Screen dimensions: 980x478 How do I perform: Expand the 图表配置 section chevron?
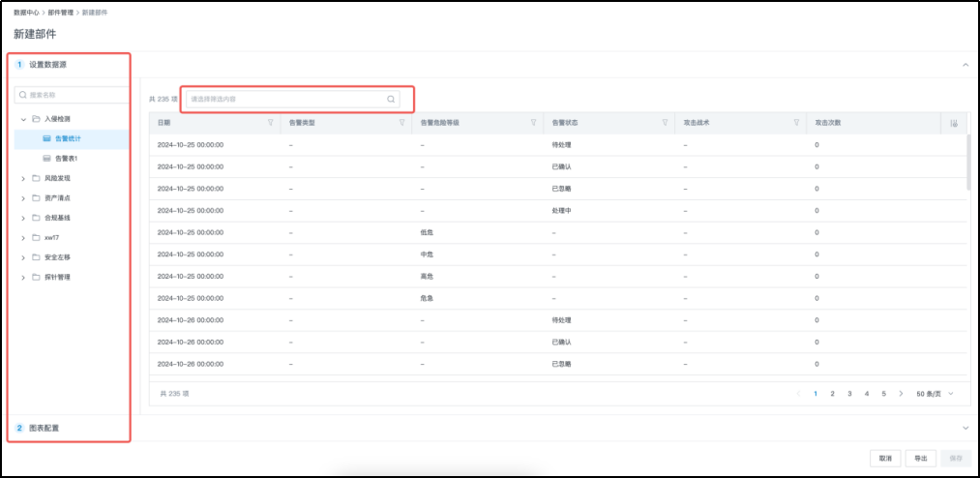click(x=965, y=428)
